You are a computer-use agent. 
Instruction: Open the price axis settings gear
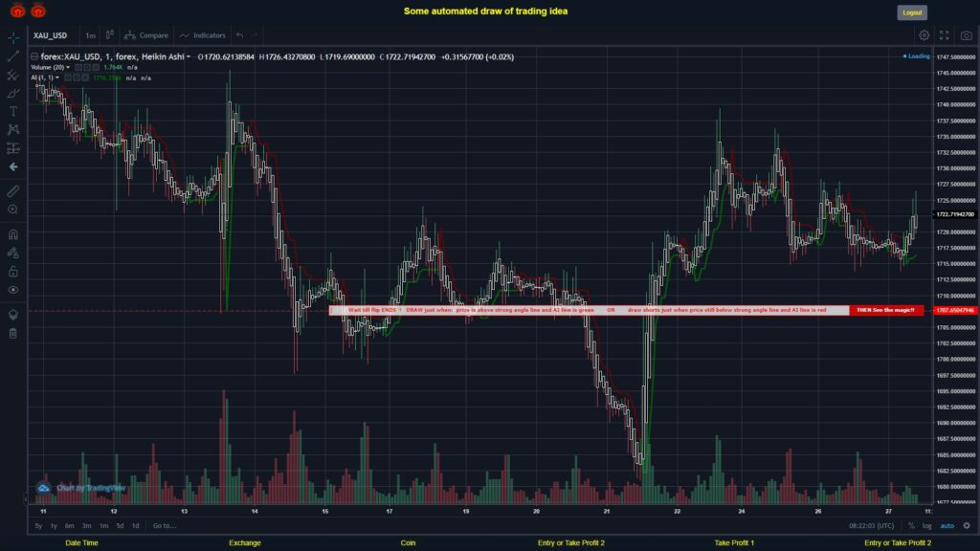[967, 526]
